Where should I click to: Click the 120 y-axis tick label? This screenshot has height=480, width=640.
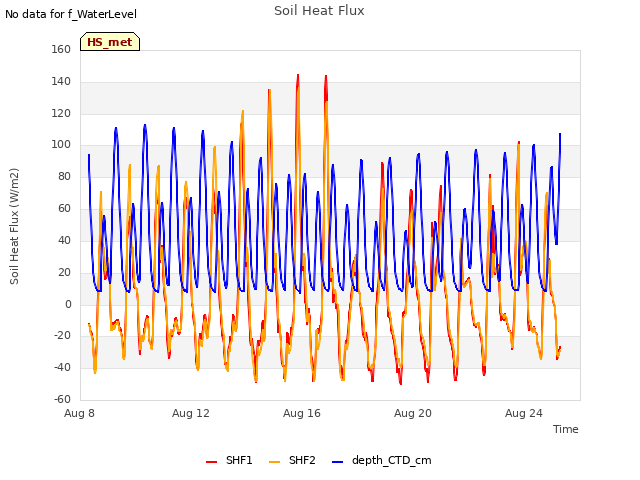61,113
